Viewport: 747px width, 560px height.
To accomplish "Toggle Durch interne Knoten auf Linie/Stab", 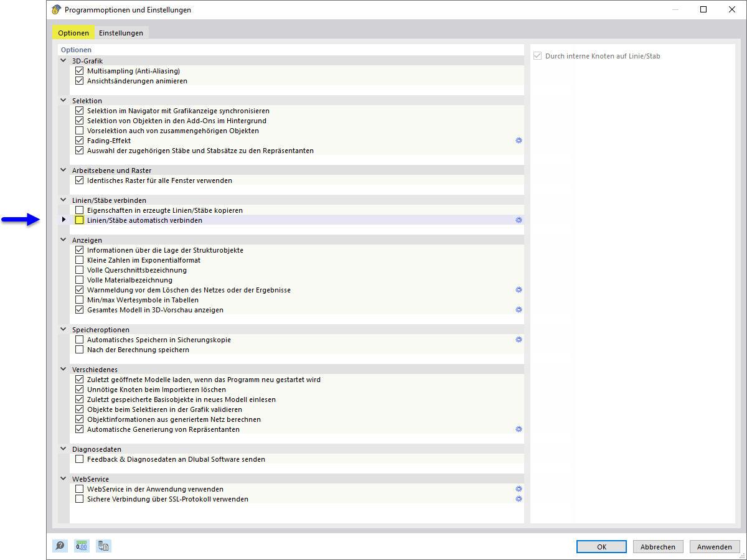I will point(537,55).
